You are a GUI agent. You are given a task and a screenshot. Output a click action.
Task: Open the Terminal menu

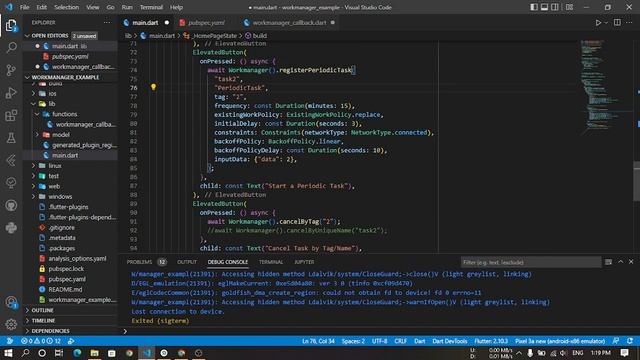[x=151, y=7]
